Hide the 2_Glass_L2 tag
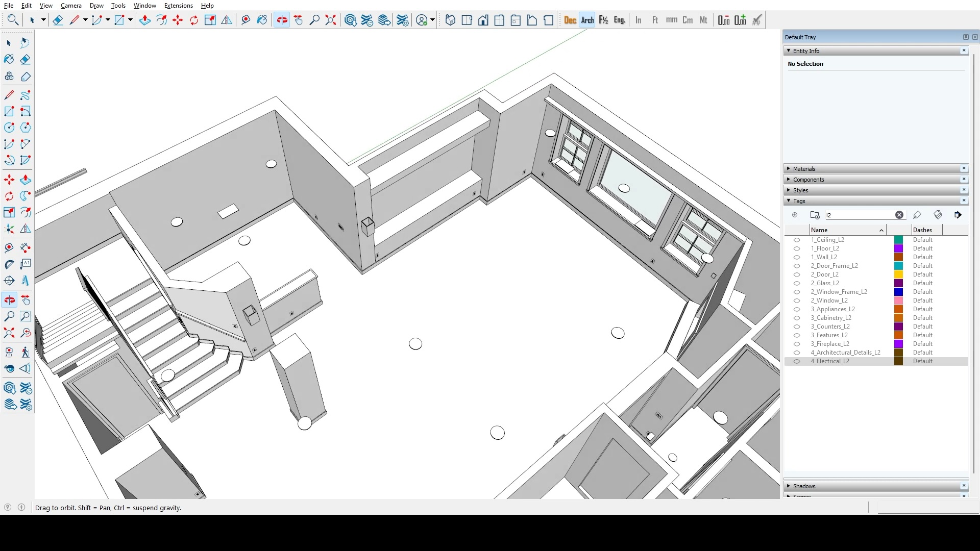The width and height of the screenshot is (980, 551). pos(796,283)
